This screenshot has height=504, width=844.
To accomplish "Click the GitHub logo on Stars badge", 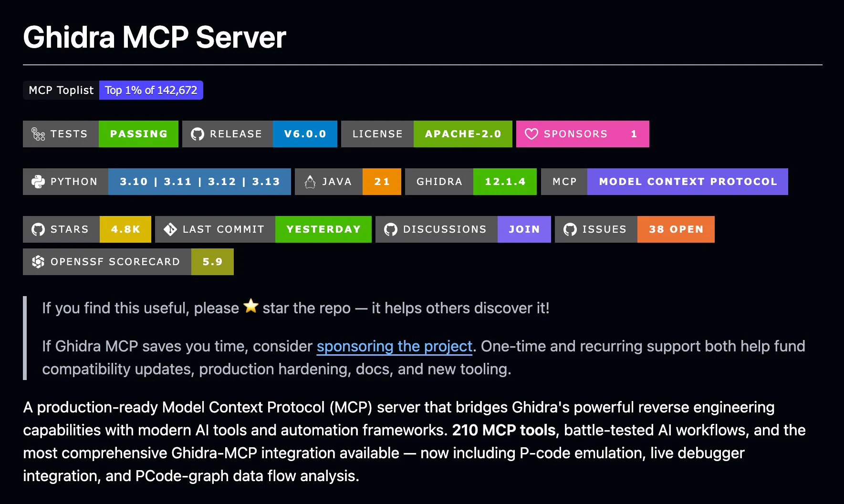I will (x=38, y=229).
